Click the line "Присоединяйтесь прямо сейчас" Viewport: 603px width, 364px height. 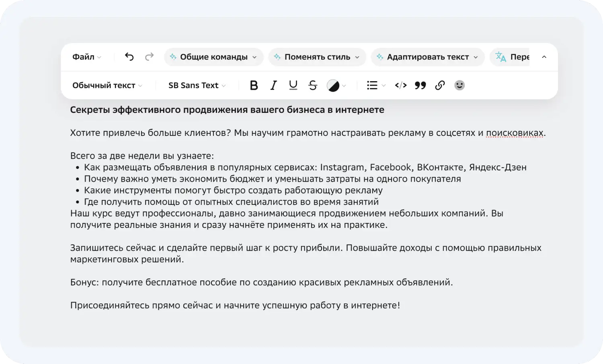(x=235, y=305)
